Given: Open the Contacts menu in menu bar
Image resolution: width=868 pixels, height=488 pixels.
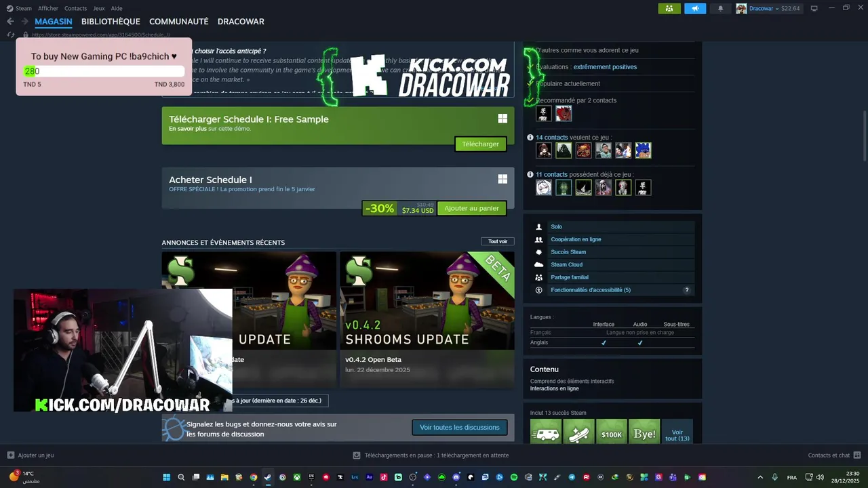Looking at the screenshot, I should (x=75, y=8).
